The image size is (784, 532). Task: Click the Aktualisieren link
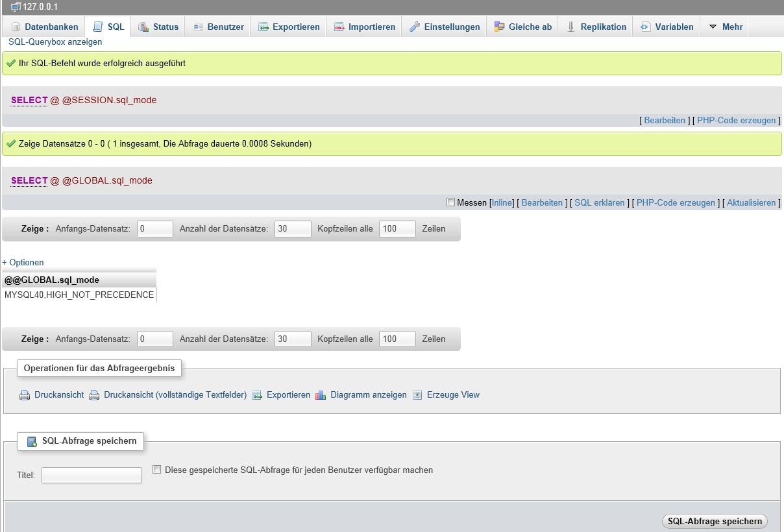tap(751, 203)
